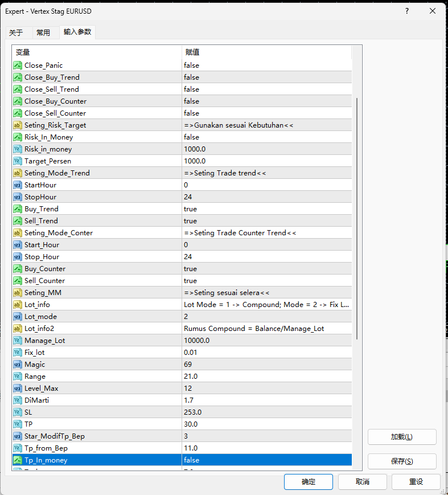
Task: Click the icon beside Close_Buy_Counter
Action: (18, 101)
